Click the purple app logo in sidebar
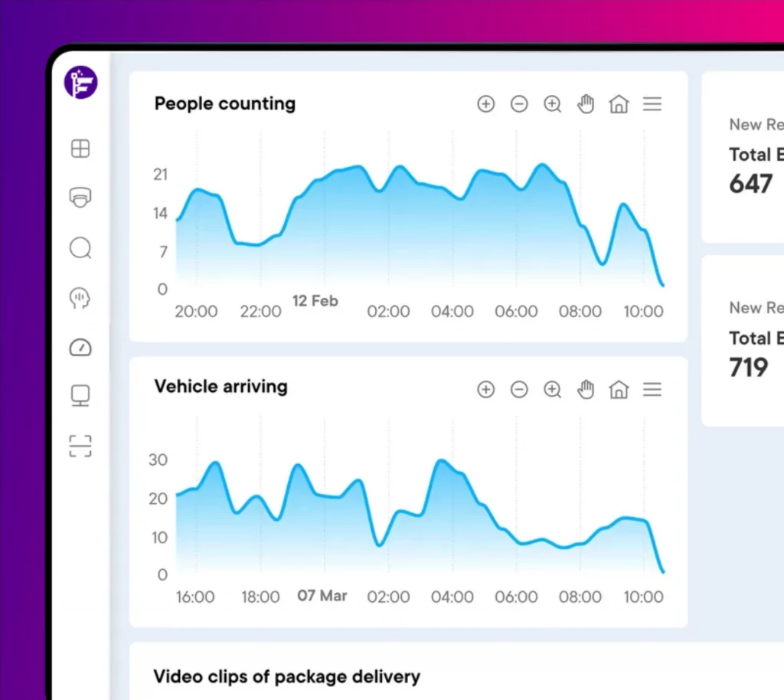 (x=80, y=83)
